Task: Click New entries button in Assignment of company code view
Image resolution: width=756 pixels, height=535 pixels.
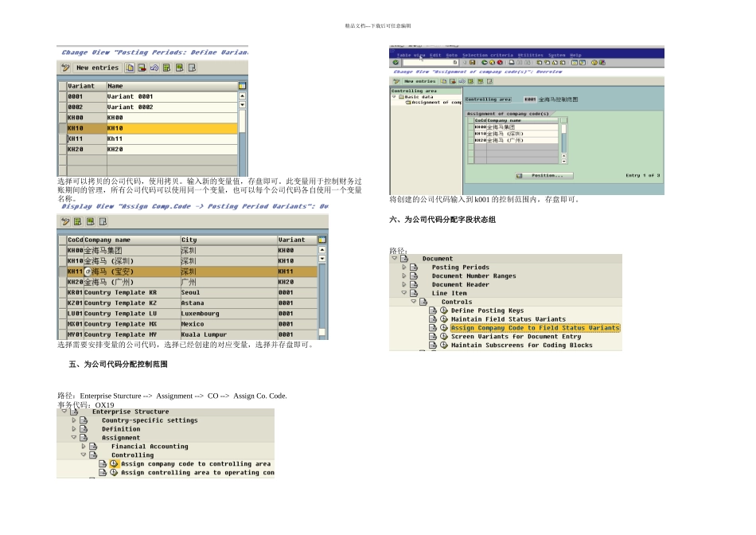Action: pyautogui.click(x=419, y=81)
